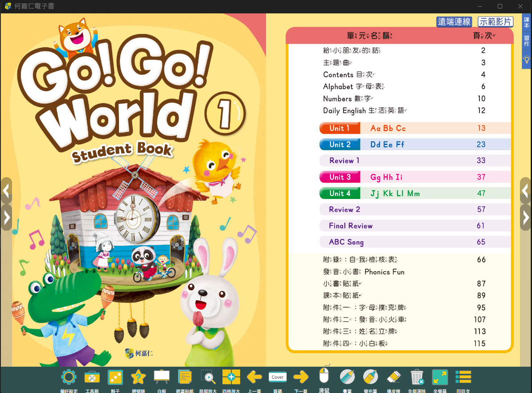The height and width of the screenshot is (393, 532).
Task: Open 小書貼紙 page 87 entry
Action: tap(405, 284)
